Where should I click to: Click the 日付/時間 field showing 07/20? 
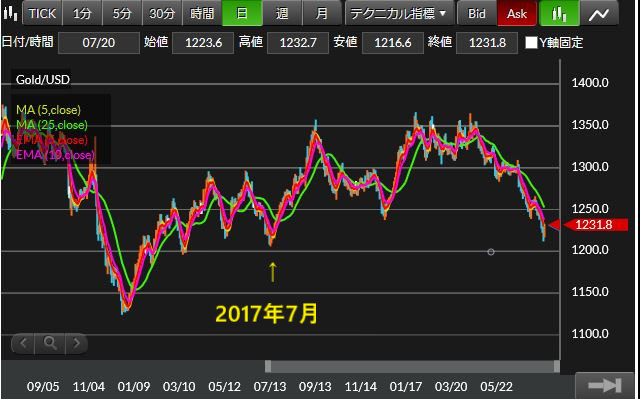[98, 43]
